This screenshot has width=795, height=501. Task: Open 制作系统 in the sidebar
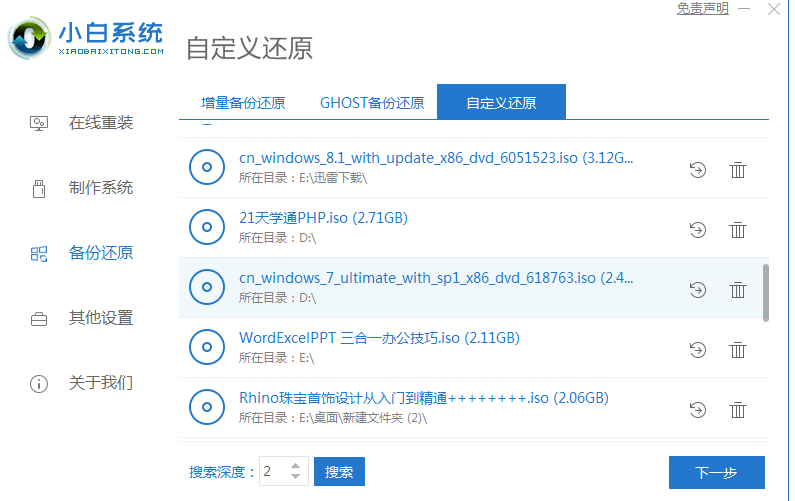[x=100, y=188]
